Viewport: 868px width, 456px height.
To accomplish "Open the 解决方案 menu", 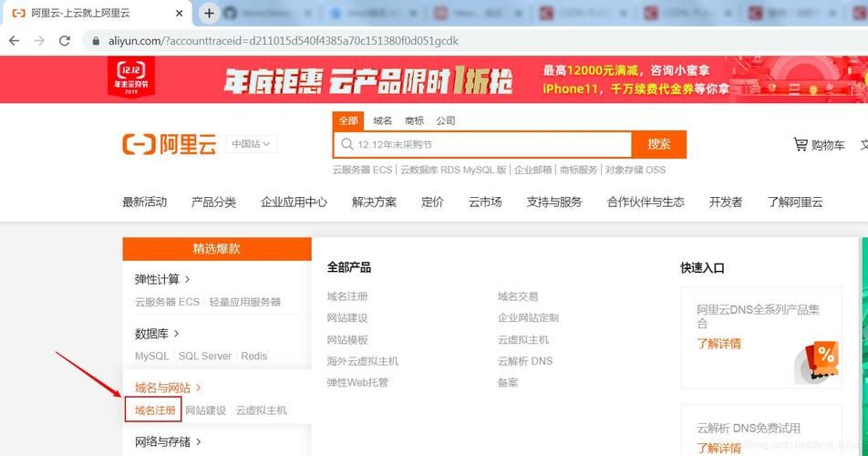I will (374, 202).
